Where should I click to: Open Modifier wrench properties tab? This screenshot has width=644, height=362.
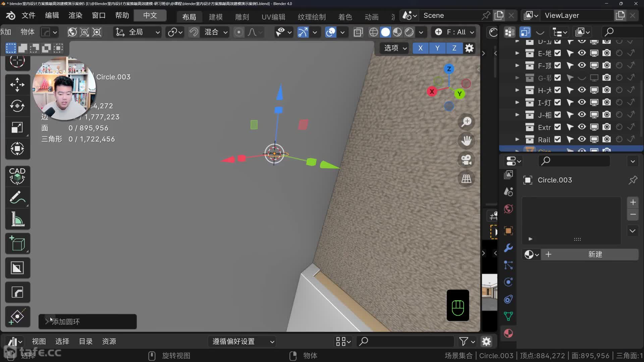(508, 248)
